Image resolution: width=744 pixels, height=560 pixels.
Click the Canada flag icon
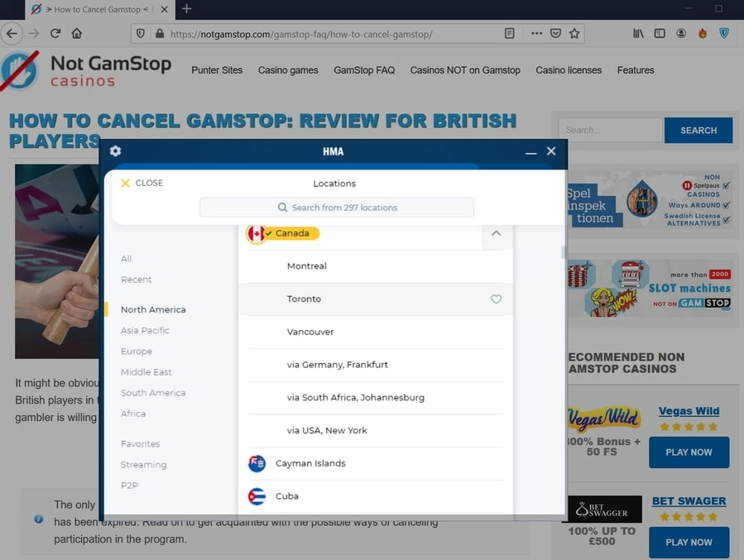point(255,233)
